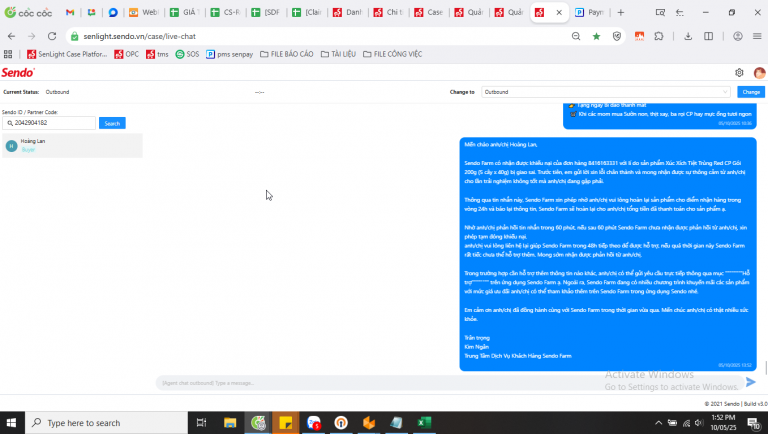Send the chat message arrow
This screenshot has width=768, height=434.
click(750, 382)
